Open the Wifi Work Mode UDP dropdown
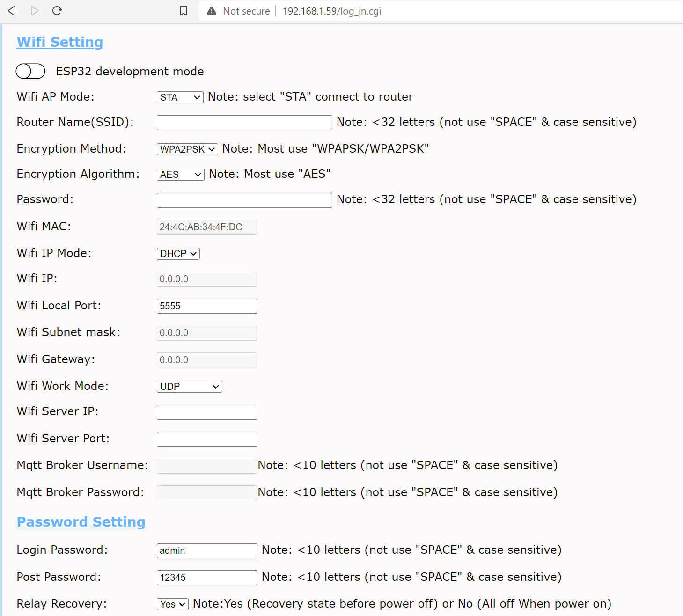The height and width of the screenshot is (616, 683). click(x=189, y=387)
